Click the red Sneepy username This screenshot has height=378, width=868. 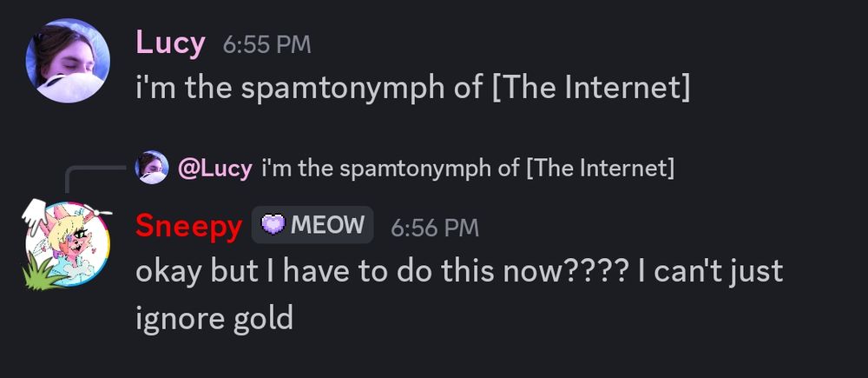[188, 226]
